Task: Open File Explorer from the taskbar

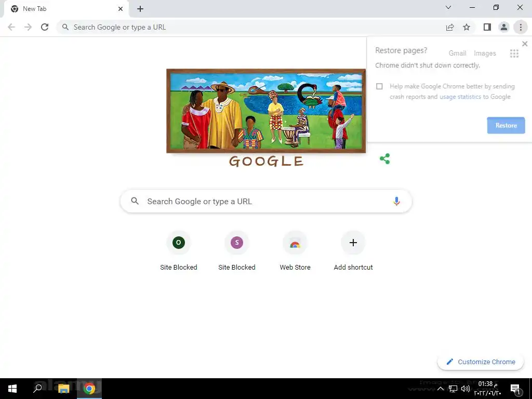Action: click(63, 389)
